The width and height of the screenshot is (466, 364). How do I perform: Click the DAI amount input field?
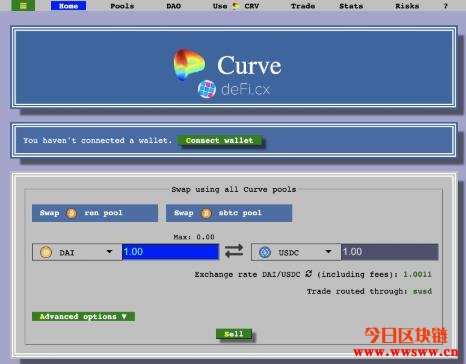tap(170, 252)
